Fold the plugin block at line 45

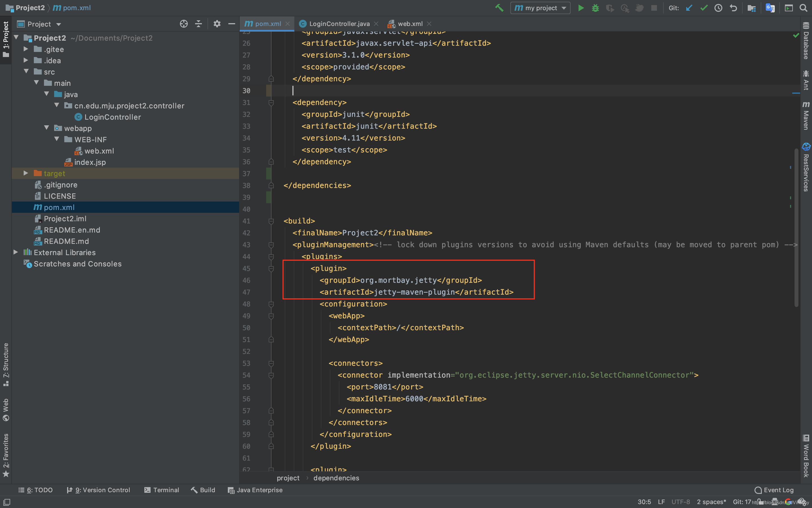click(271, 268)
